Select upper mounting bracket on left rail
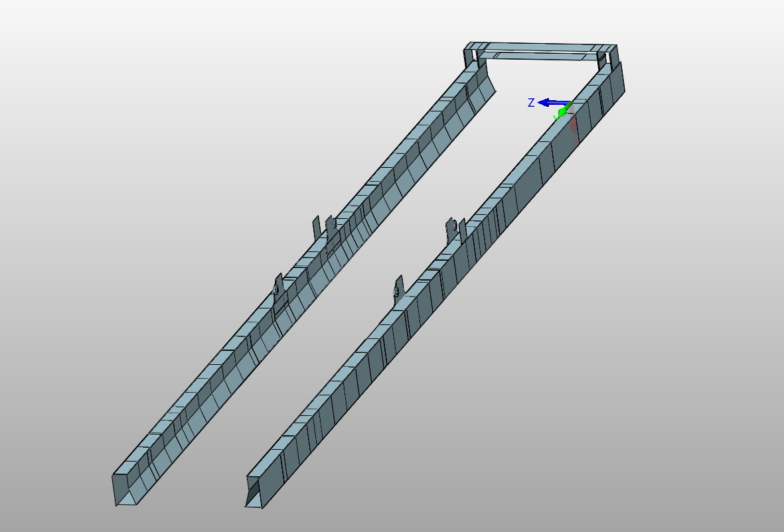 [331, 224]
